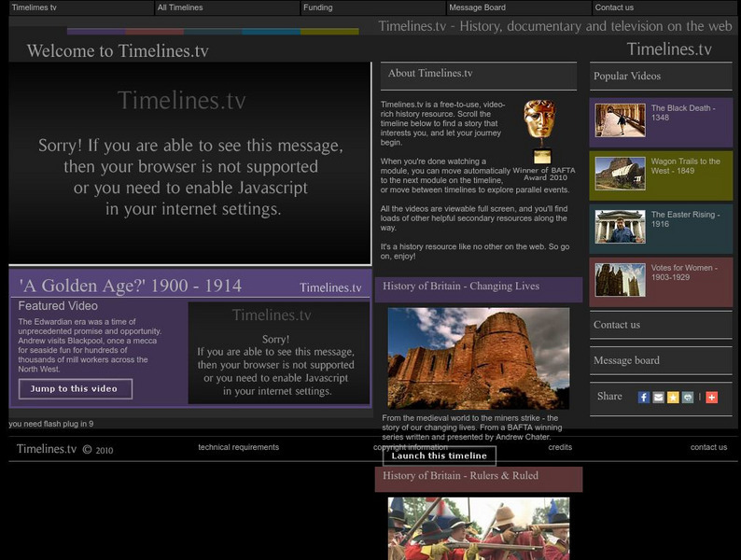Share via the email envelope icon
This screenshot has width=741, height=560.
click(x=658, y=398)
